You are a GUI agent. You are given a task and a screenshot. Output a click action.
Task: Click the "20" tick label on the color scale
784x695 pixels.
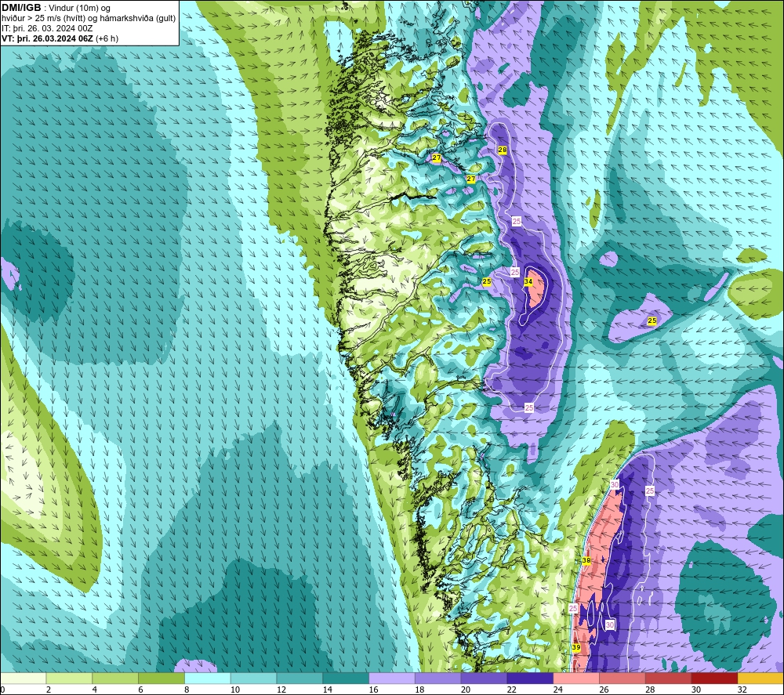click(466, 690)
